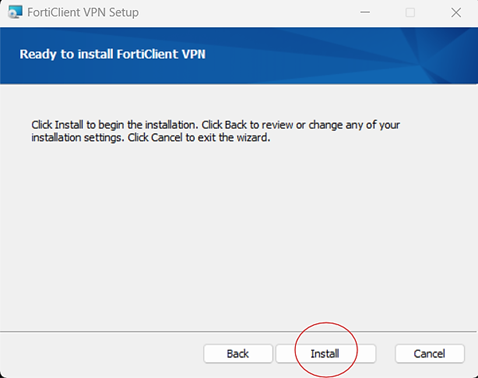Close the FortiClient VPN Setup window
The width and height of the screenshot is (478, 378).
[456, 12]
